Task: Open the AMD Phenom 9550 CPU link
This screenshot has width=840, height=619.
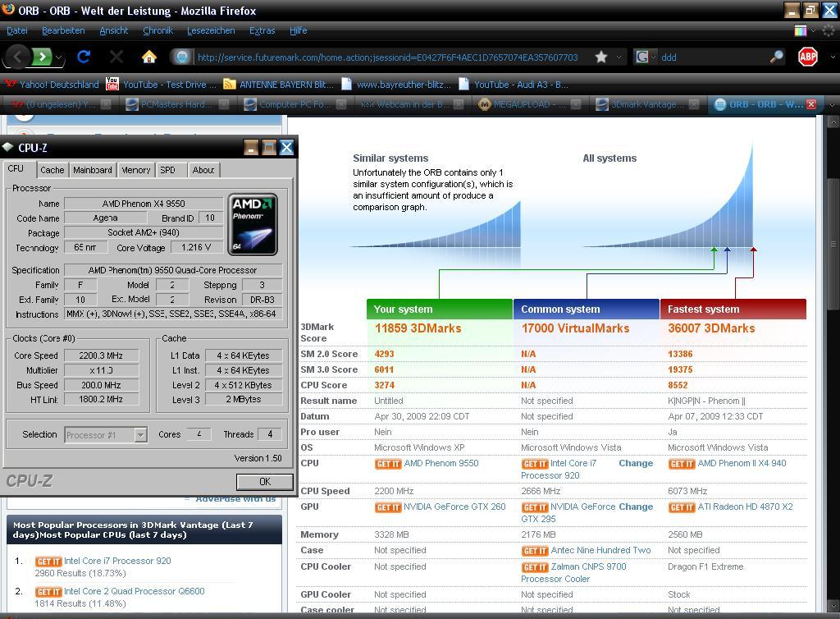Action: 441,463
